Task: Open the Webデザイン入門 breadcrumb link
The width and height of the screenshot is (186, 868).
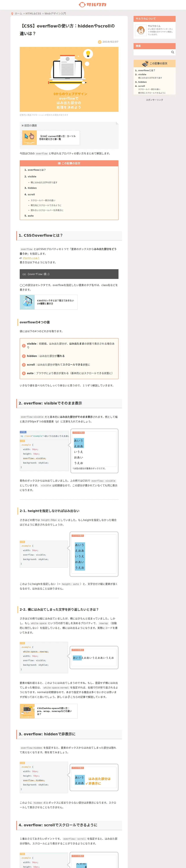Action: 55,14
